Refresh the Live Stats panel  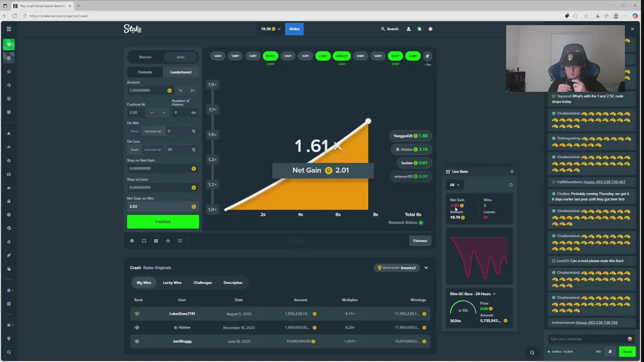pos(511,185)
